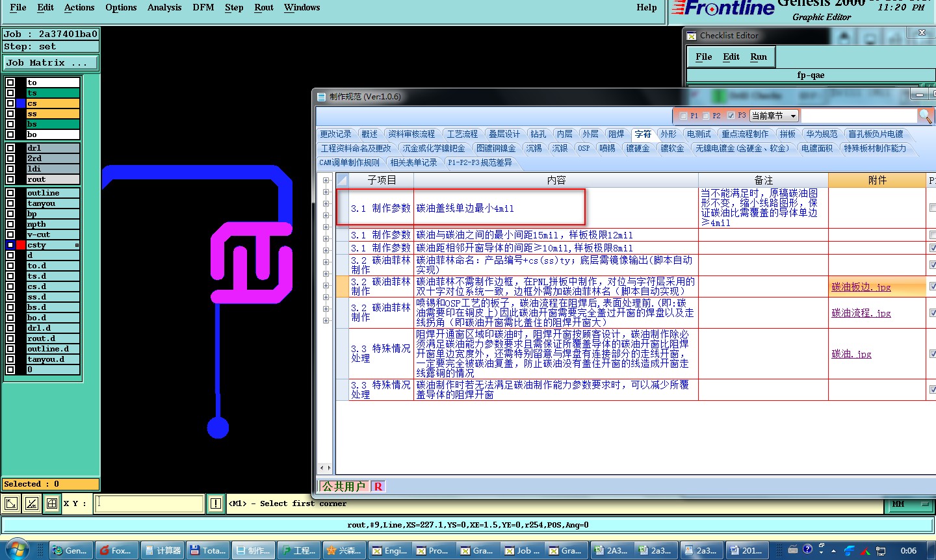Show hidden tray icons arrow
Image resolution: width=936 pixels, height=560 pixels.
tap(833, 551)
